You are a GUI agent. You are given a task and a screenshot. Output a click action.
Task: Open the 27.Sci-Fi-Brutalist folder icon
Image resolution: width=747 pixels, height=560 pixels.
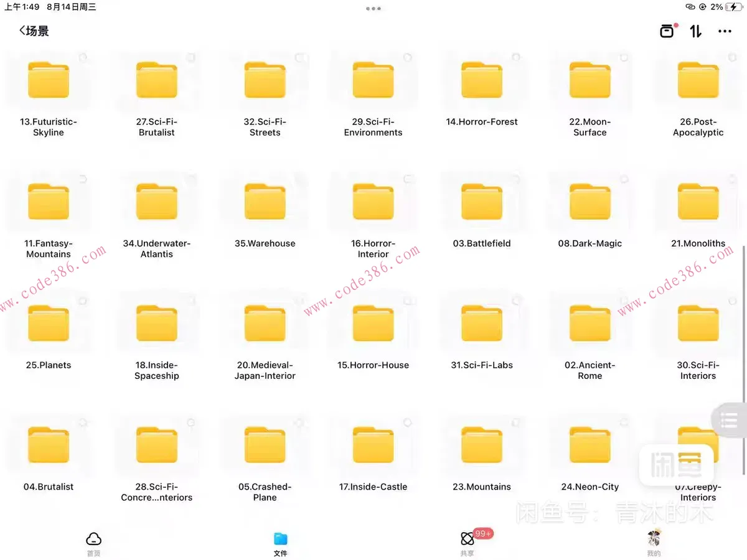[157, 80]
